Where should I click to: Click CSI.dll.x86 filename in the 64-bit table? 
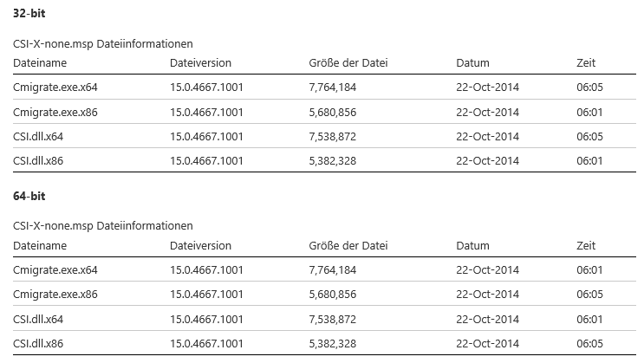(38, 343)
